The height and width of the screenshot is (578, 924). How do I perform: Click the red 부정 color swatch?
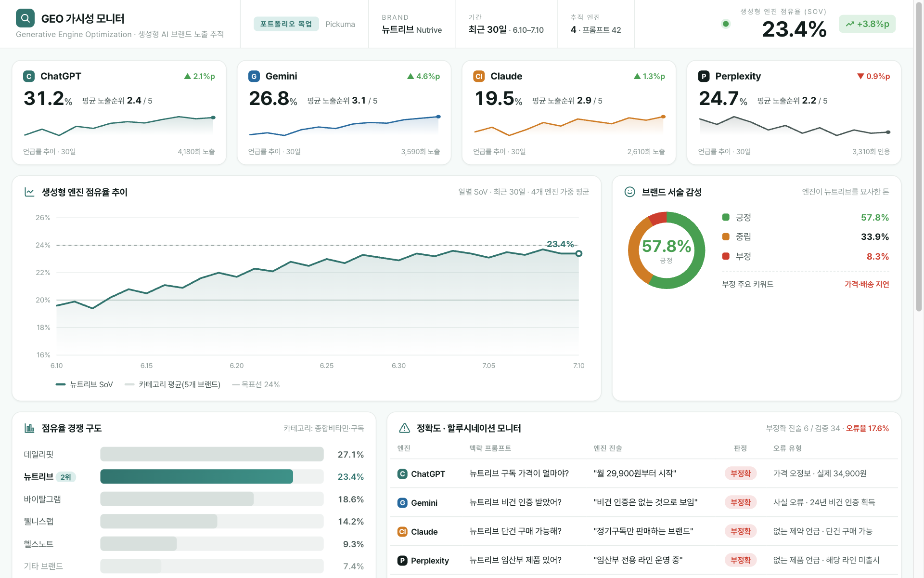click(x=726, y=256)
